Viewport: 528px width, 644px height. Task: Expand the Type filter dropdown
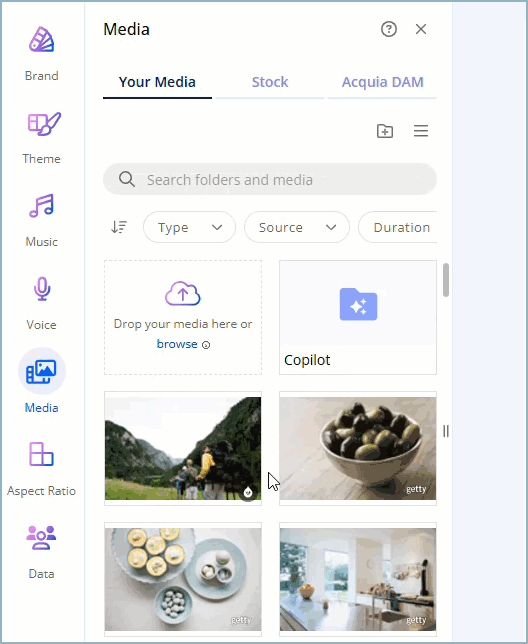[189, 227]
